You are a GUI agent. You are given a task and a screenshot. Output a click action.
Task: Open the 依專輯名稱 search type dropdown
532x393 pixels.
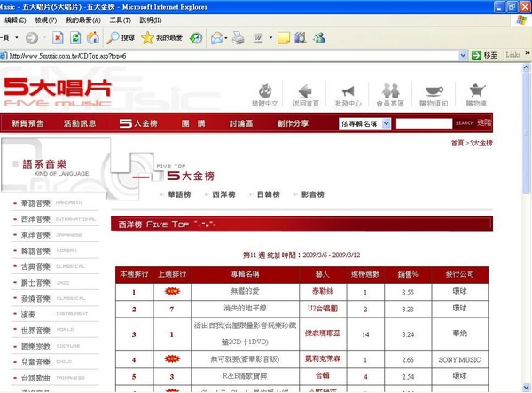(x=364, y=123)
